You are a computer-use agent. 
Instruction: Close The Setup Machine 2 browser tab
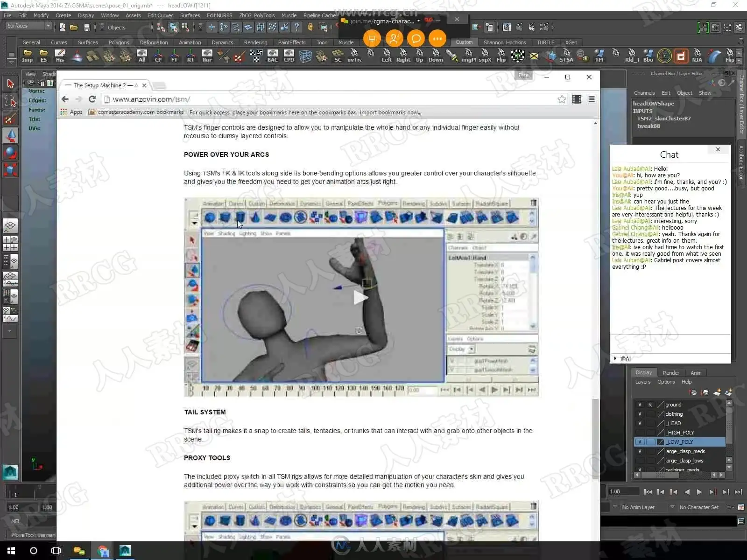point(144,85)
